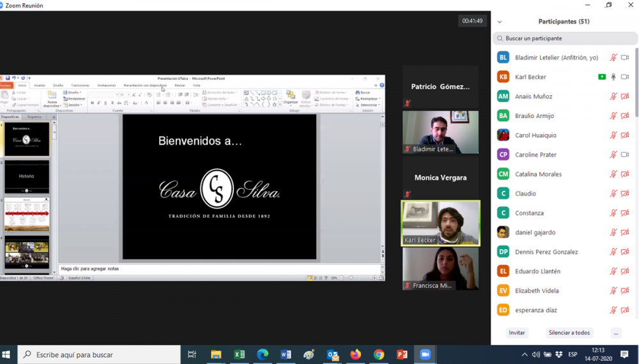This screenshot has height=364, width=639.
Task: Toggle Anaiis Muñoz's muted microphone
Action: click(613, 96)
